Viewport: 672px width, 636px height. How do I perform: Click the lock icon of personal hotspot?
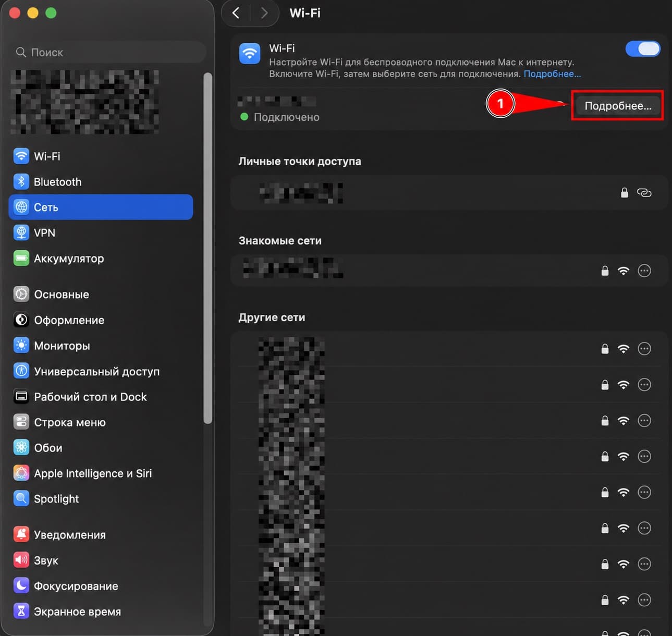624,192
